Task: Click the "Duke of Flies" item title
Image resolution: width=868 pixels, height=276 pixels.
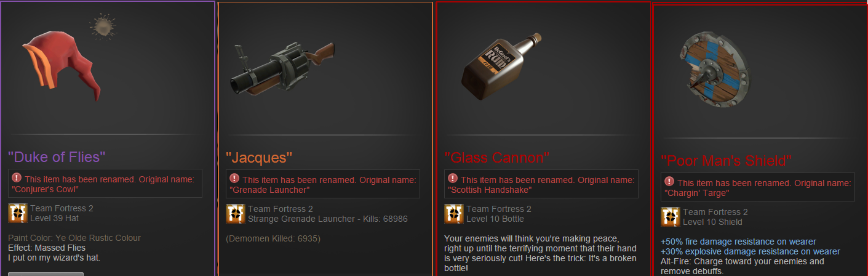Action: coord(54,157)
